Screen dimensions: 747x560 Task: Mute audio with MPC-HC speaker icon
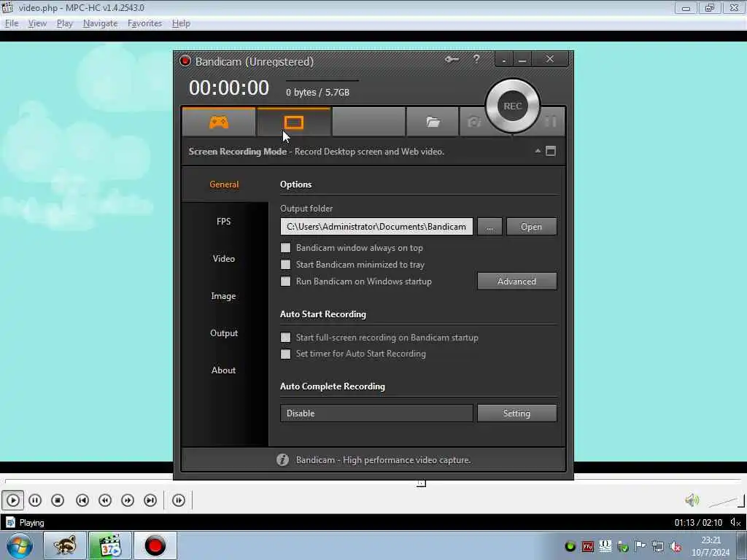pos(692,500)
